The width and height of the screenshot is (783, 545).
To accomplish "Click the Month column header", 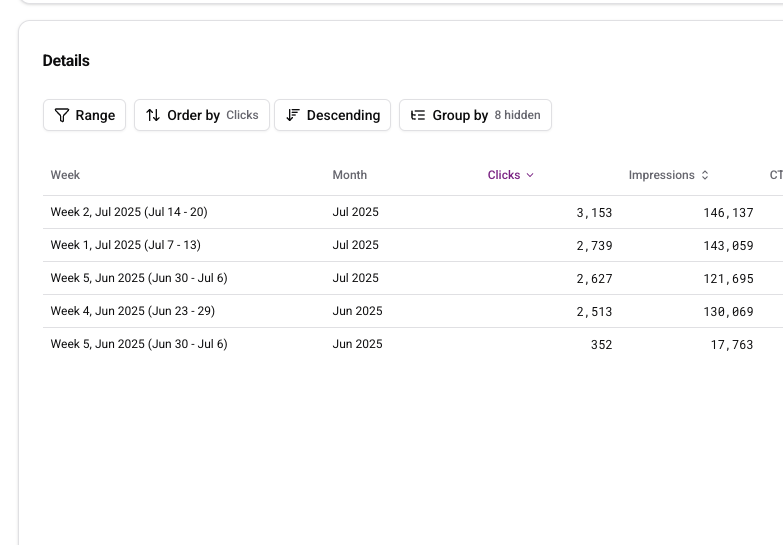I will click(350, 175).
